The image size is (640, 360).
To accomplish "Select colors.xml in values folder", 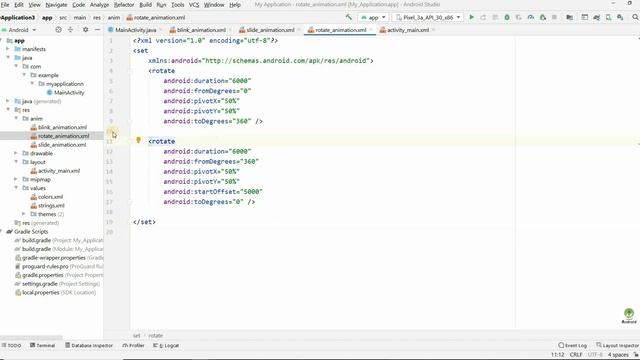I will click(50, 197).
